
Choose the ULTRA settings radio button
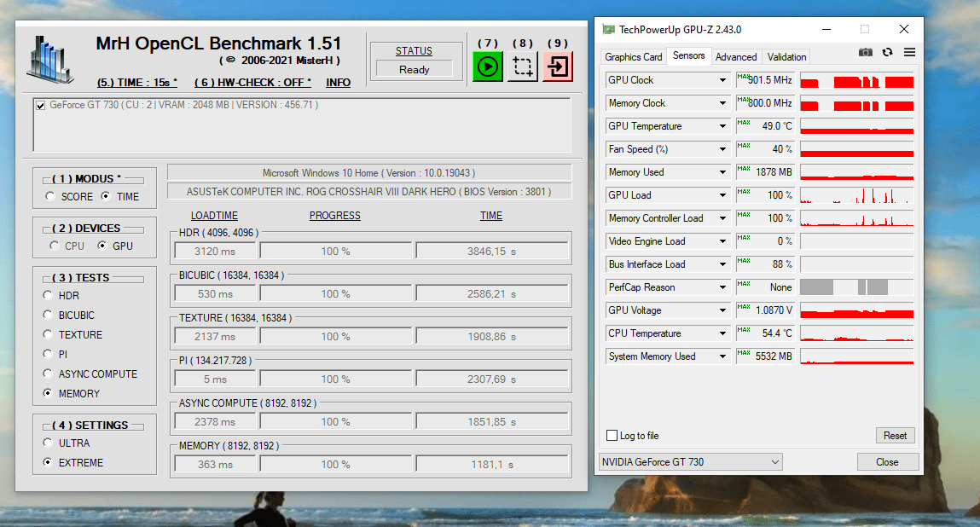pos(48,443)
